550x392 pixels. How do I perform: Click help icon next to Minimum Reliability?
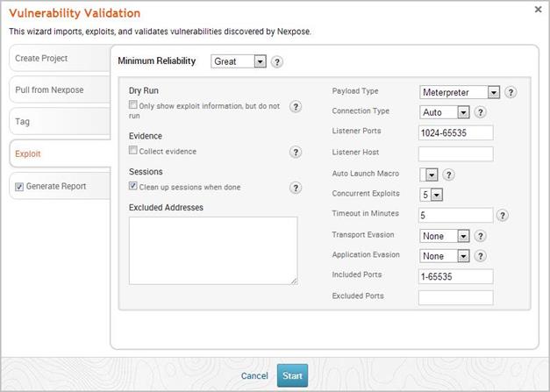(277, 62)
